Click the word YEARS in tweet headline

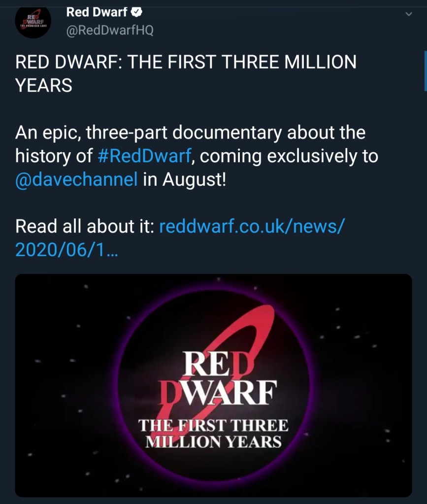[44, 86]
